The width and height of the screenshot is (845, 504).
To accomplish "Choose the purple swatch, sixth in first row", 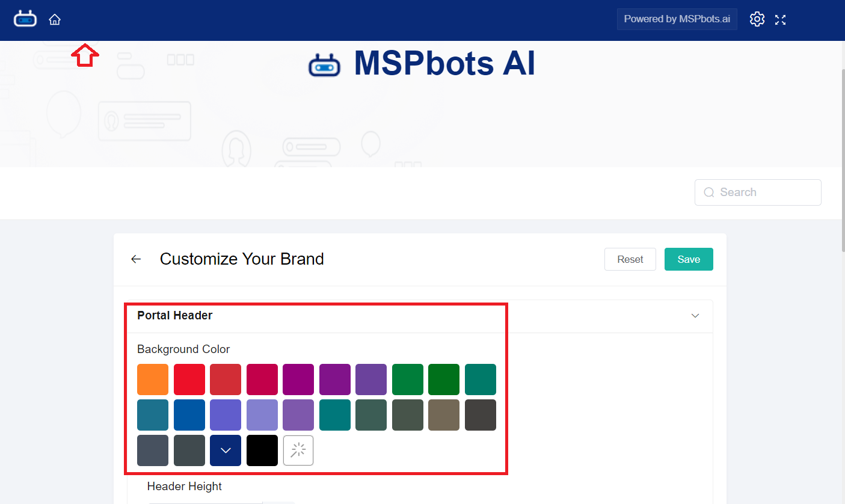I will pos(335,380).
